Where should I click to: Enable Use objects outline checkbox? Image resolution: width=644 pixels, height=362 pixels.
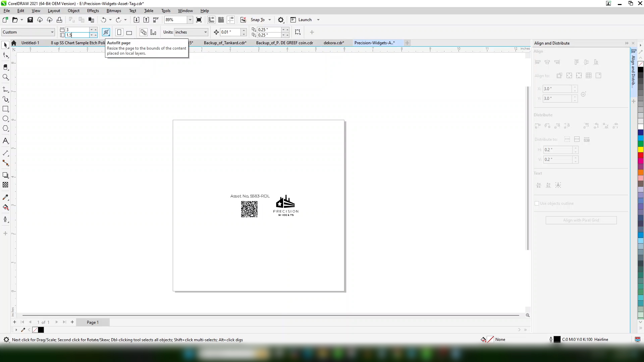537,203
